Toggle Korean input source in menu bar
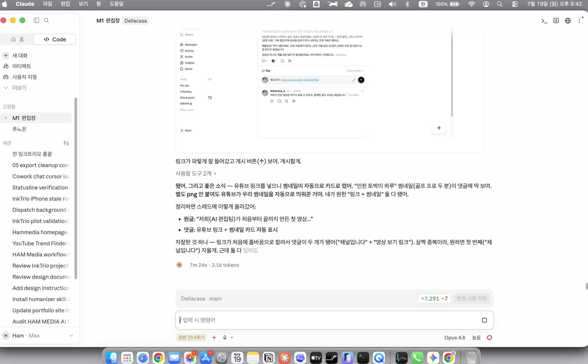This screenshot has height=364, width=588. [x=423, y=4]
